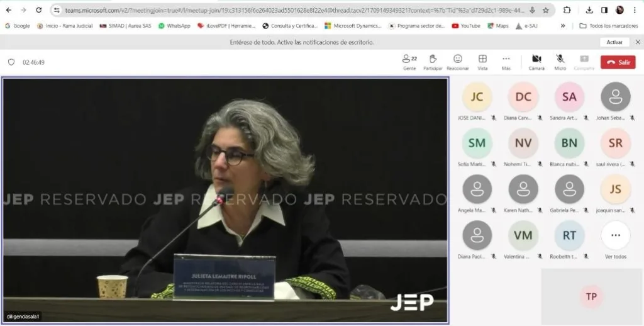644x326 pixels.
Task: Select Karen Nath participant avatar
Action: click(x=523, y=189)
